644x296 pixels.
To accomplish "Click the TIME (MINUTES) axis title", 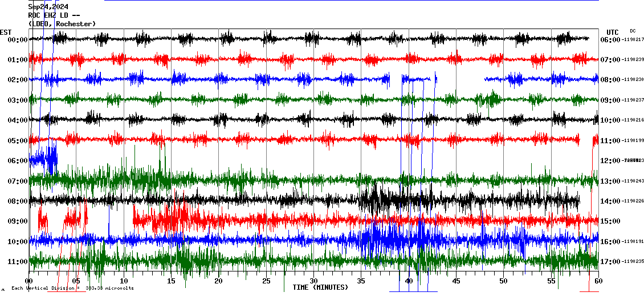I will point(320,287).
